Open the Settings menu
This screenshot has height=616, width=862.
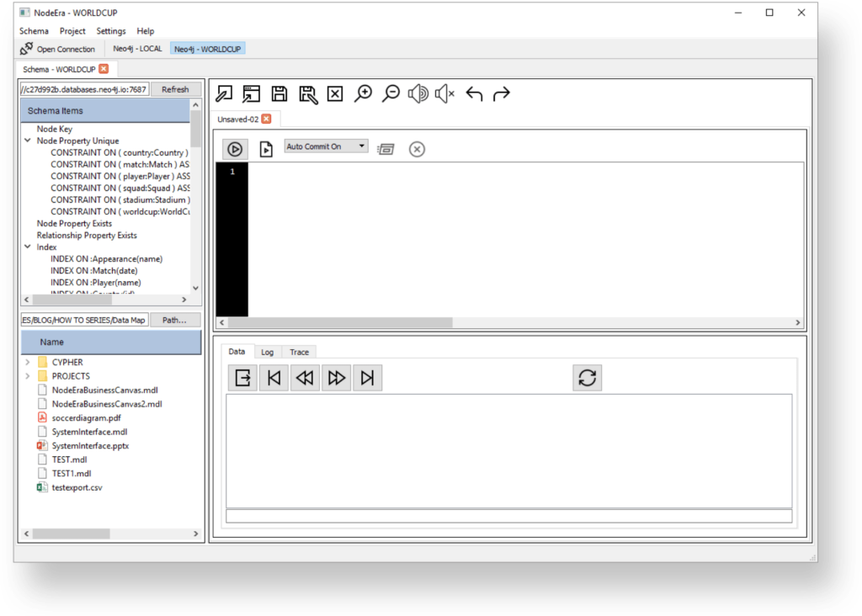[111, 31]
